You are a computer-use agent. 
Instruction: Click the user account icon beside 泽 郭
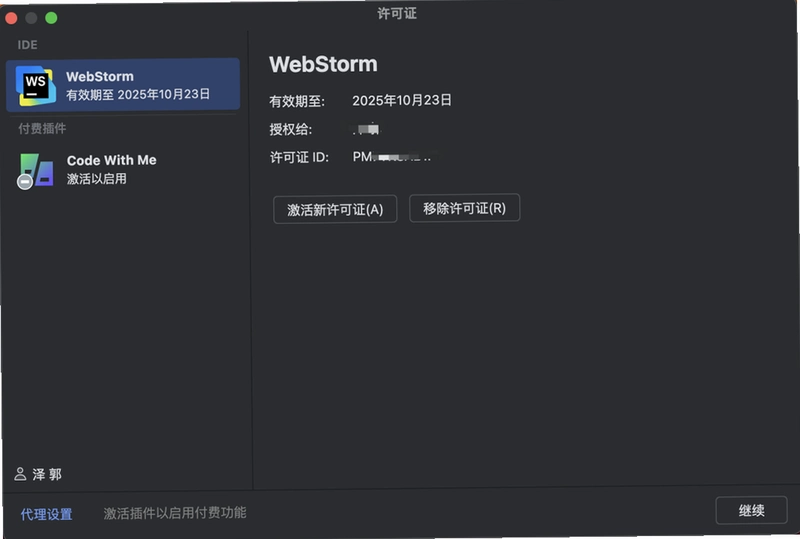(20, 474)
